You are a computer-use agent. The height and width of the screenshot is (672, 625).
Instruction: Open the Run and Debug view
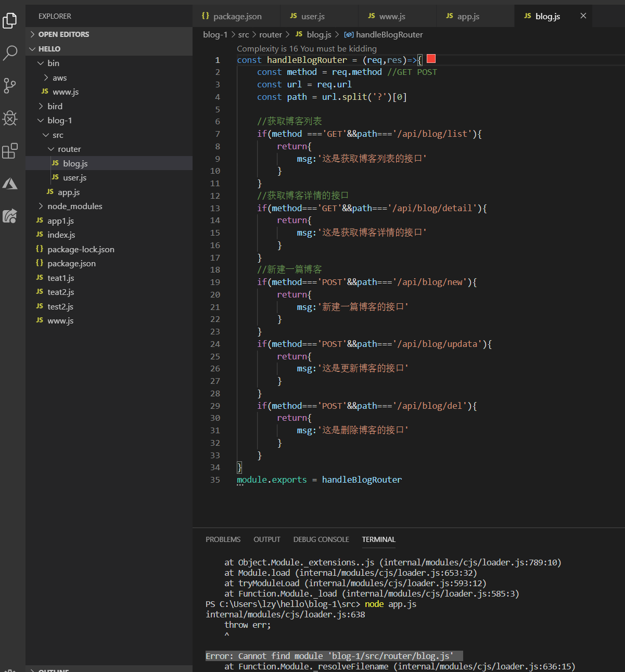10,118
